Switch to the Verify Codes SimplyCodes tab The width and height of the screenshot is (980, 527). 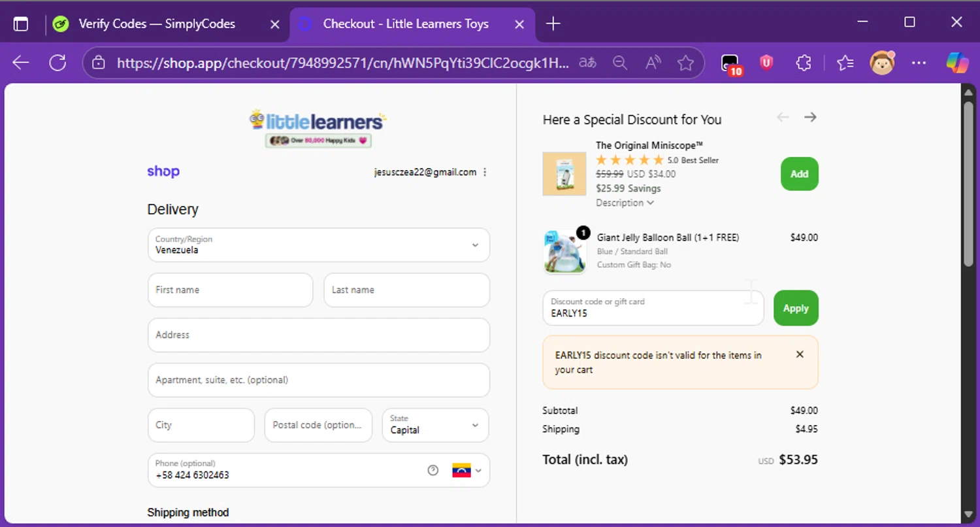point(157,24)
